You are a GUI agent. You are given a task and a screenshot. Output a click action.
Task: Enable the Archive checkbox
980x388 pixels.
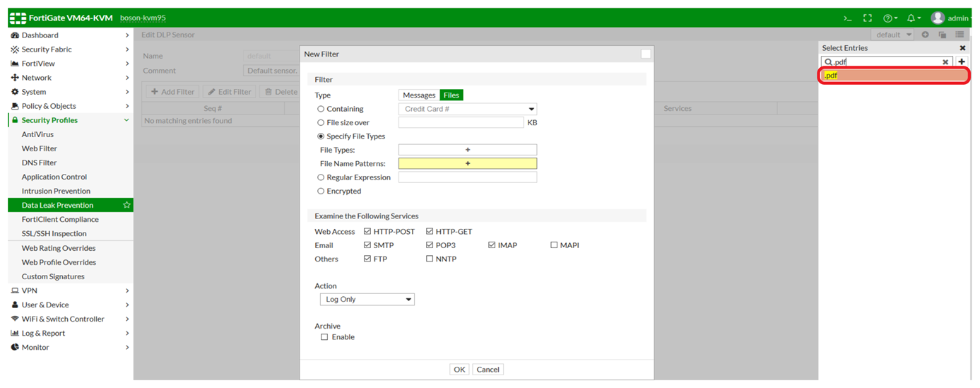[x=324, y=337]
